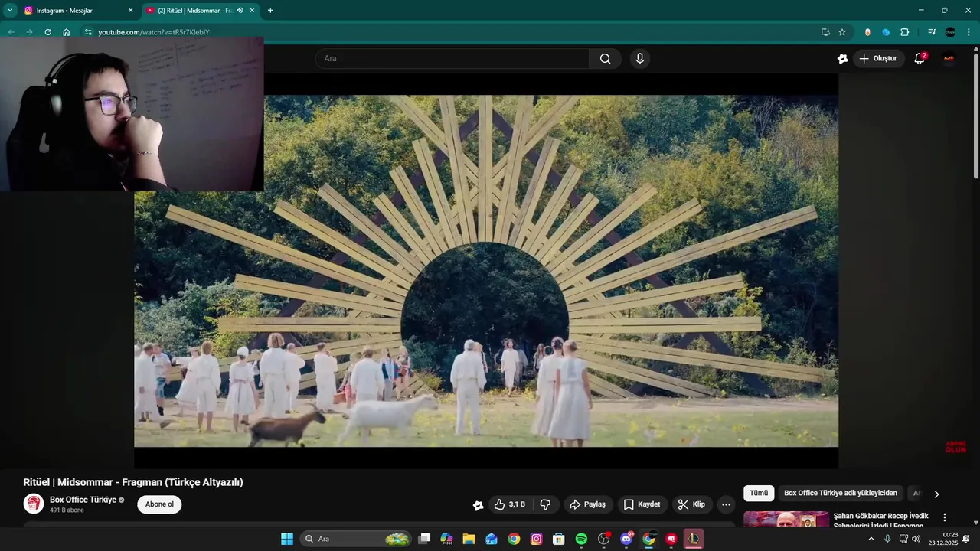Open more actions three-dot menu under video
The height and width of the screenshot is (551, 980).
(x=726, y=504)
